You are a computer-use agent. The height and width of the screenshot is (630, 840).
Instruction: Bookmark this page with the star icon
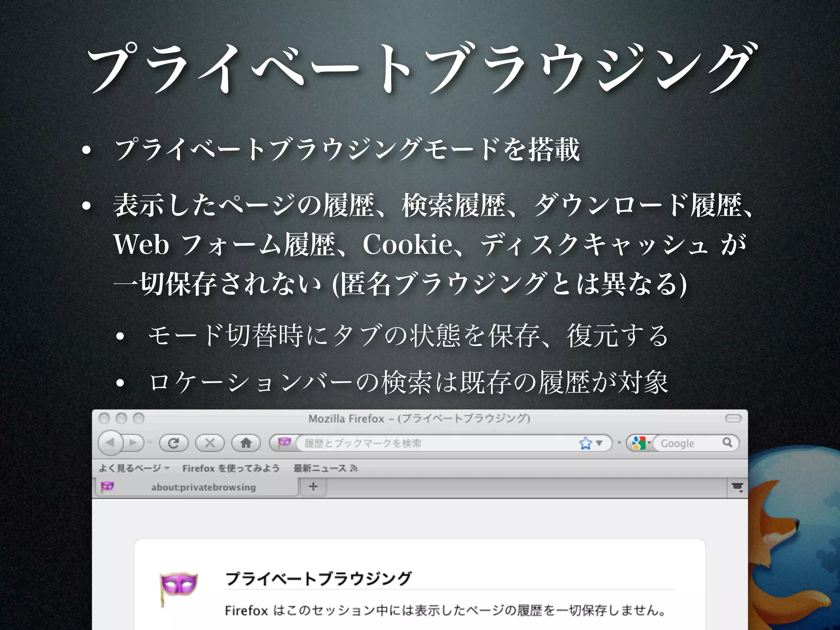[585, 443]
